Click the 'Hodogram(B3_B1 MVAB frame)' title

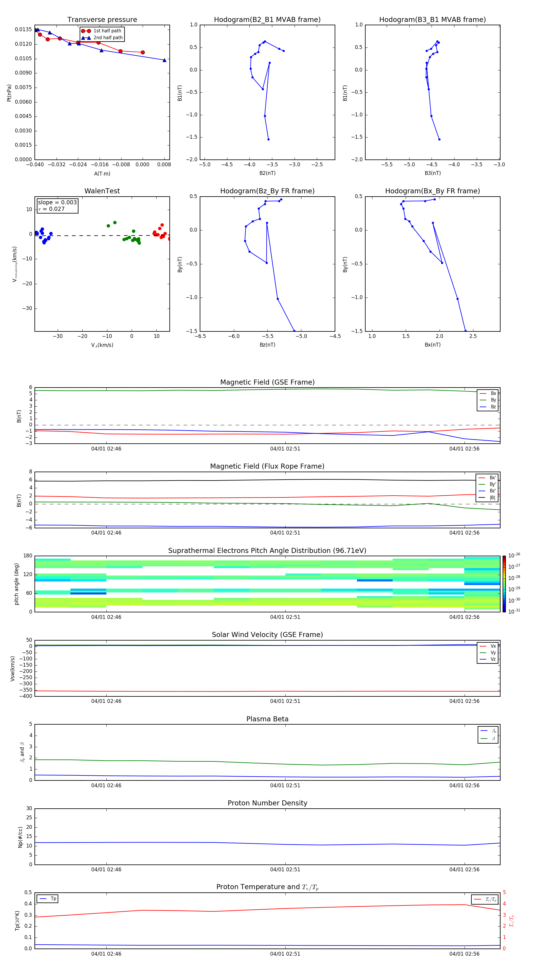point(432,20)
